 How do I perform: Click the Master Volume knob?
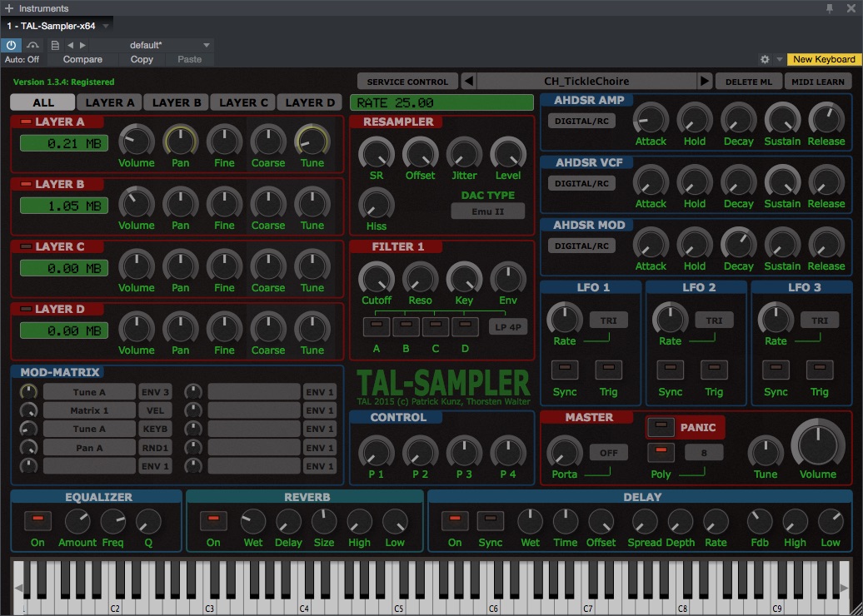(818, 444)
